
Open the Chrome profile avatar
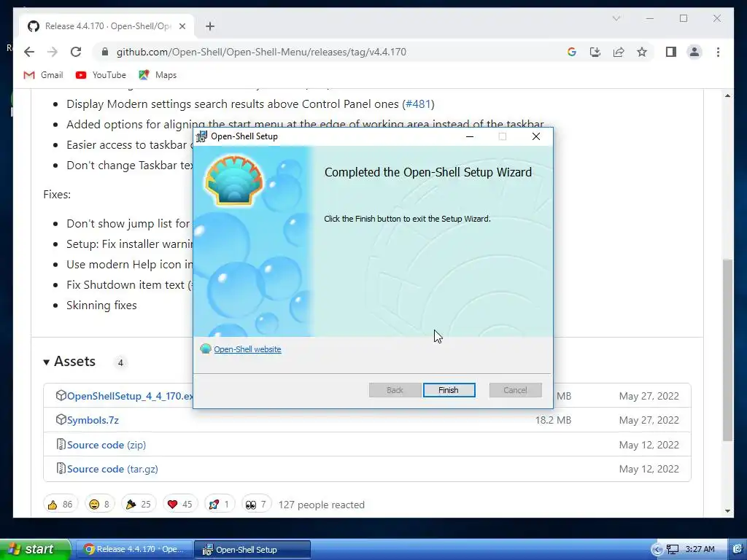[x=694, y=52]
